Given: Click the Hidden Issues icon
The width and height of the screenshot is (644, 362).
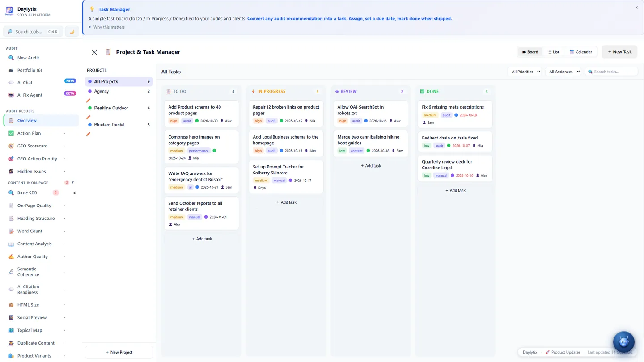Looking at the screenshot, I should 11,172.
